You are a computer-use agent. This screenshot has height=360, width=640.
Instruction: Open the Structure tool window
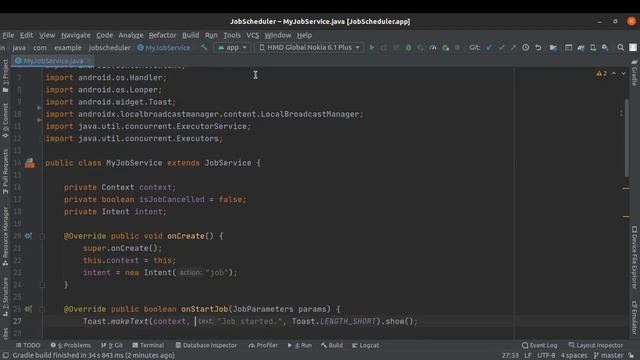5,297
